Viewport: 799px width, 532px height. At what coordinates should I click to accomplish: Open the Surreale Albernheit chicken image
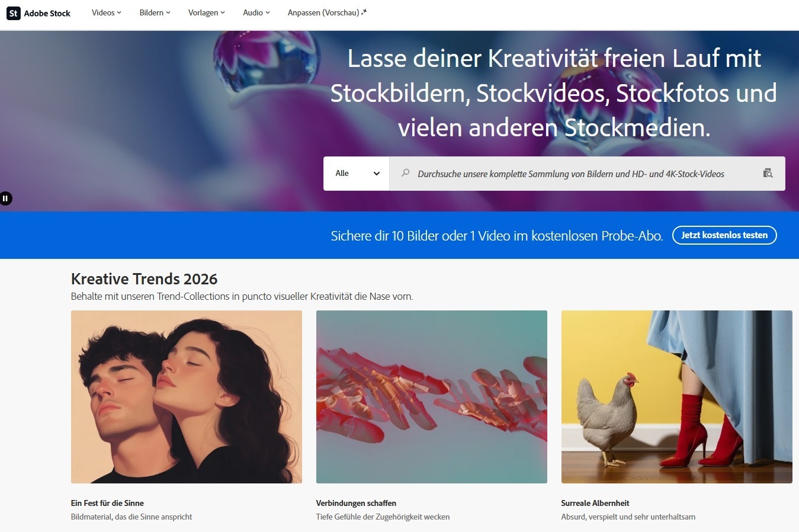(x=676, y=396)
